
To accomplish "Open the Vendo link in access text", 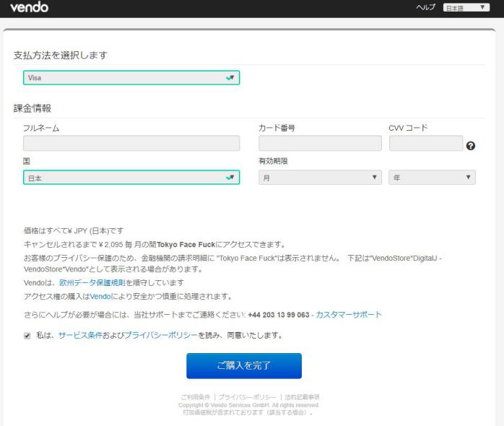I will (100, 297).
